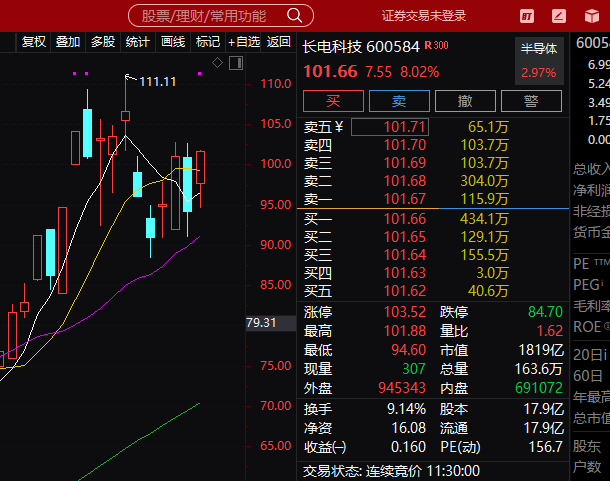Image resolution: width=610 pixels, height=481 pixels.
Task: Click the 买二 price 101.65
Action: click(x=405, y=237)
